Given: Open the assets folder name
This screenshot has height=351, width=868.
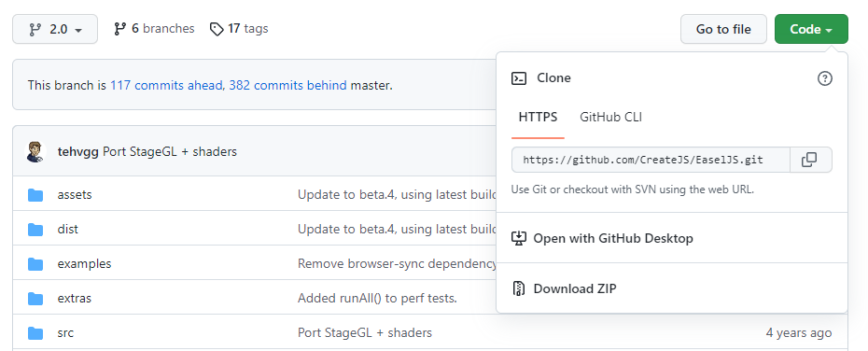Looking at the screenshot, I should coord(75,195).
